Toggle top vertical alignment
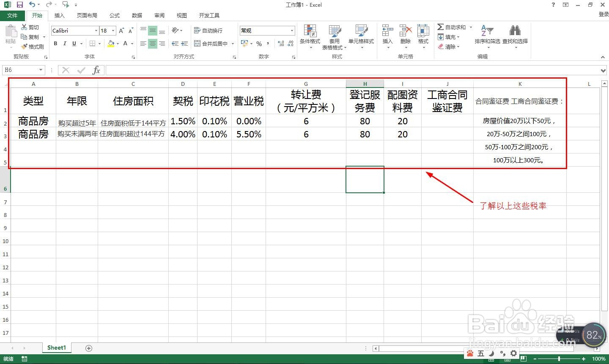609x364 pixels. coord(143,30)
